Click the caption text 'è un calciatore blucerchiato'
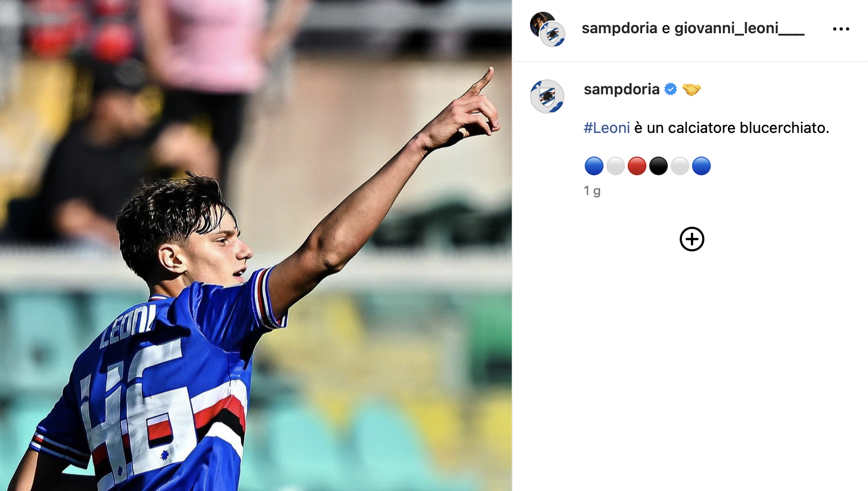Viewport: 868px width, 491px height. coord(731,128)
